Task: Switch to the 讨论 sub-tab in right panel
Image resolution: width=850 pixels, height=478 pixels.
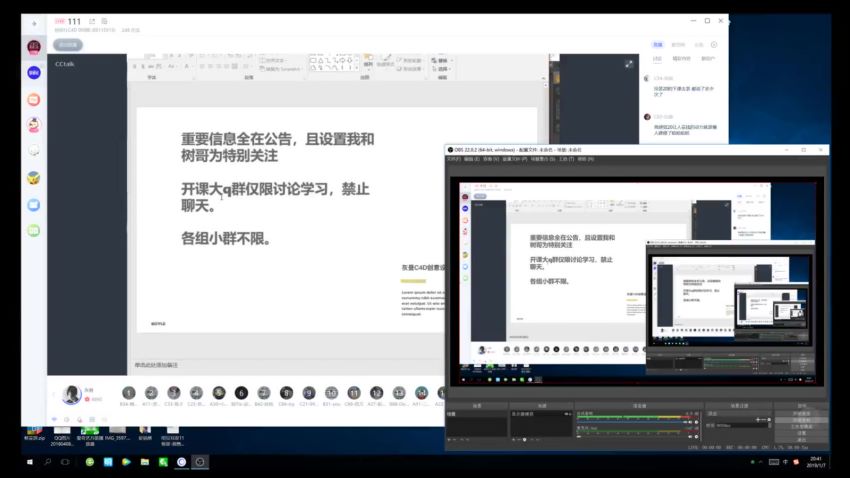Action: [657, 59]
